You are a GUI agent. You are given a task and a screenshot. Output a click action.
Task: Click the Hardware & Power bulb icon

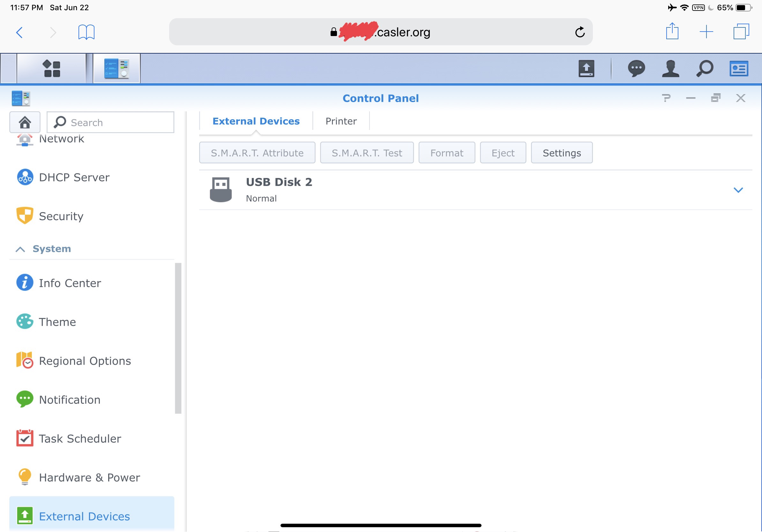25,477
